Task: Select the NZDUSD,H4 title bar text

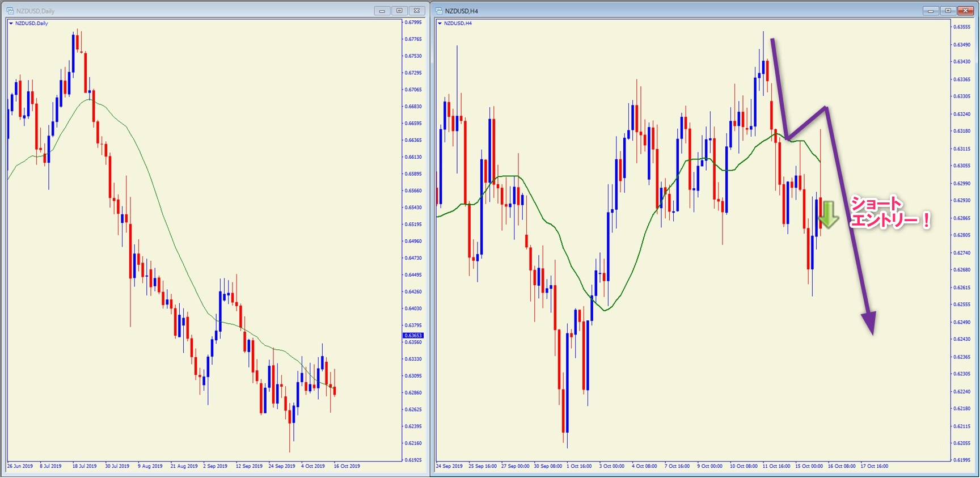Action: click(462, 11)
